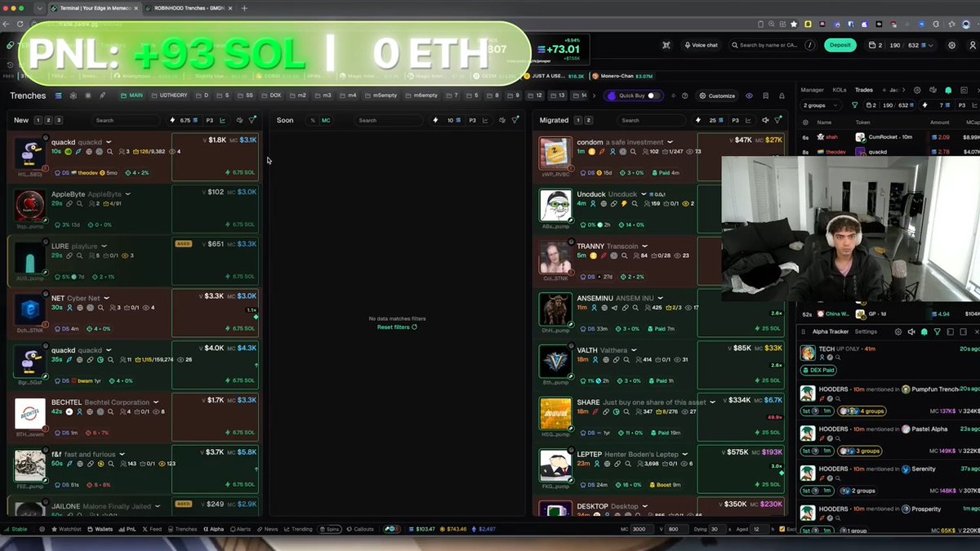Open Callouts in bottom bar
The height and width of the screenshot is (551, 980).
361,529
